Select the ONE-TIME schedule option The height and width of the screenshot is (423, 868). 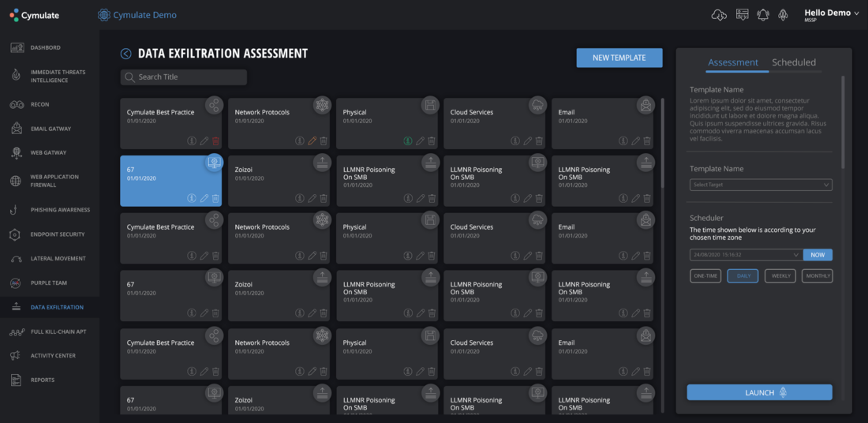coord(705,275)
